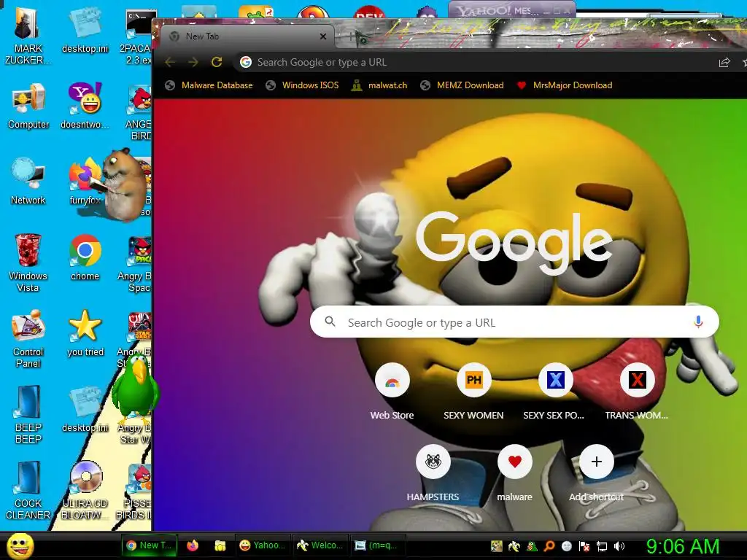Image resolution: width=747 pixels, height=560 pixels.
Task: Click the orange magnifier tray icon
Action: (x=549, y=546)
